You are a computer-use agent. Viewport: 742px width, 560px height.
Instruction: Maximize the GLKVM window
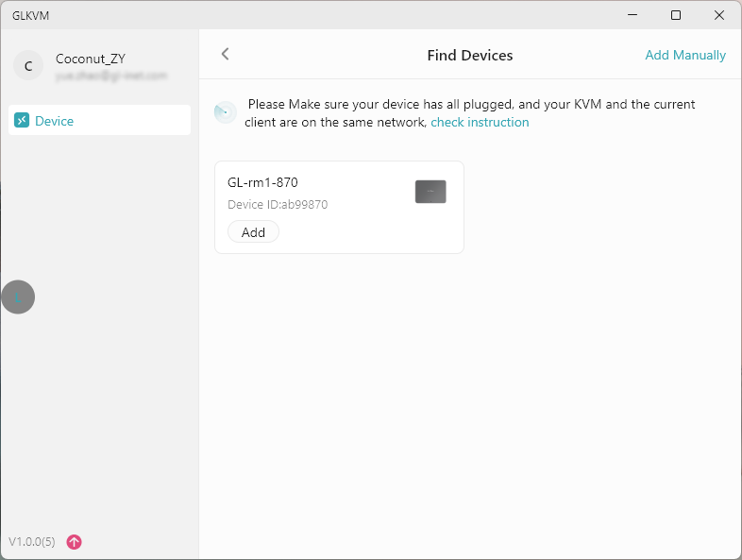coord(676,15)
